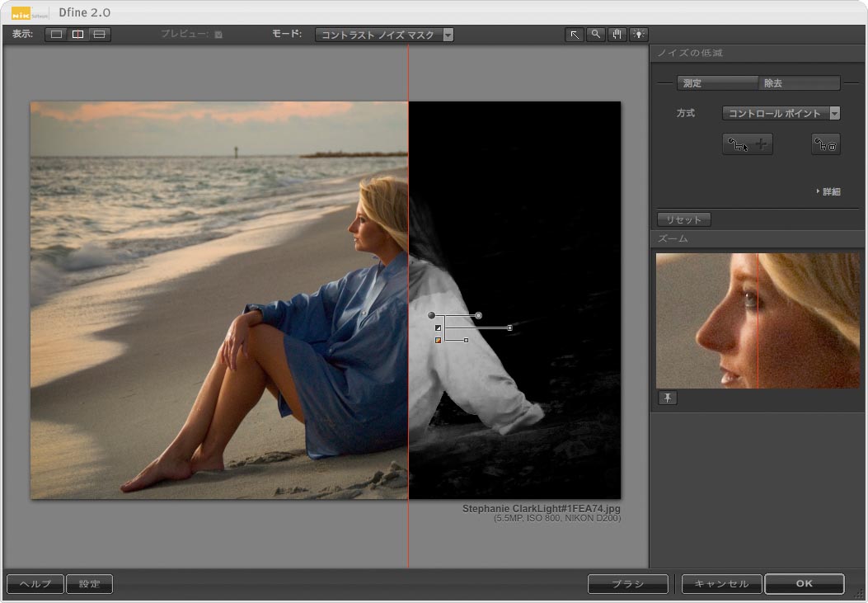Click the contrast noise icon on control point
The height and width of the screenshot is (603, 868).
point(439,328)
